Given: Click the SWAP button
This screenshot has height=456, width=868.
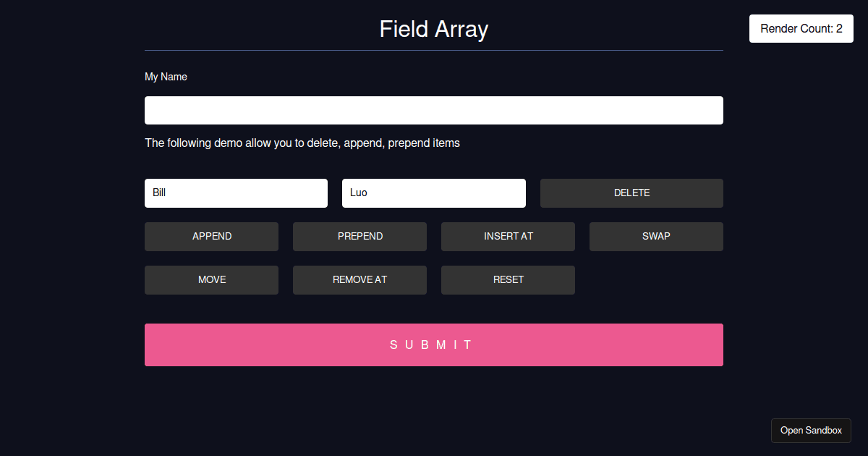Looking at the screenshot, I should [656, 236].
